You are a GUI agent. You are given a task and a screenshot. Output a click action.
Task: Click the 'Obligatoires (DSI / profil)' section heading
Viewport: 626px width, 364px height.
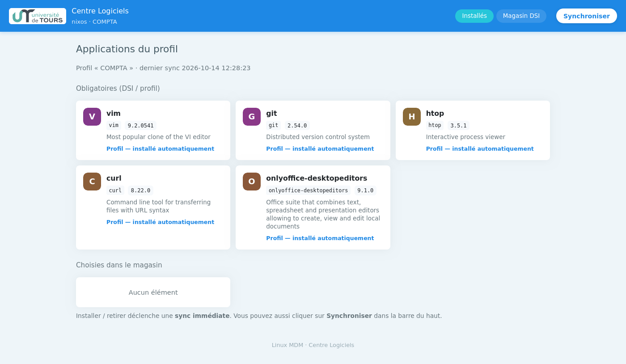click(x=118, y=89)
